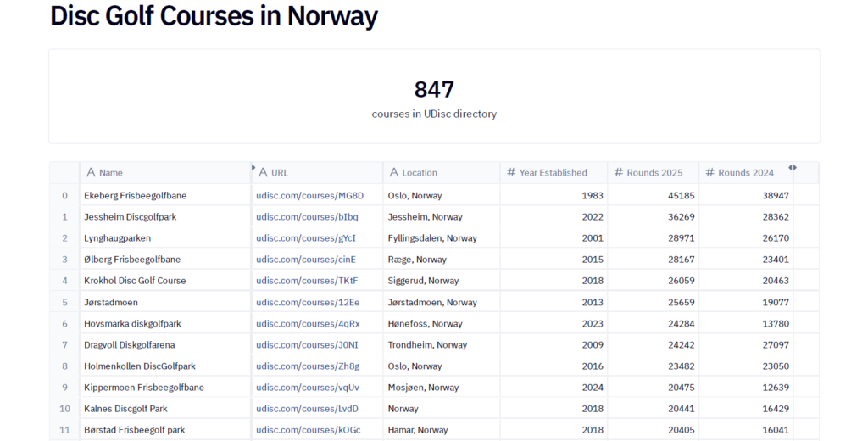868x441 pixels.
Task: Sort by Year Established column header
Action: [553, 173]
